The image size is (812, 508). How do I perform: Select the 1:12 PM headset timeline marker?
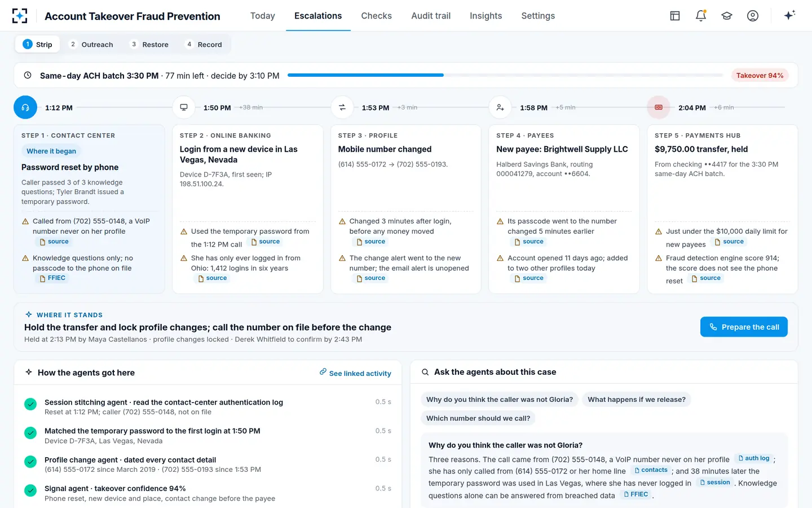25,107
